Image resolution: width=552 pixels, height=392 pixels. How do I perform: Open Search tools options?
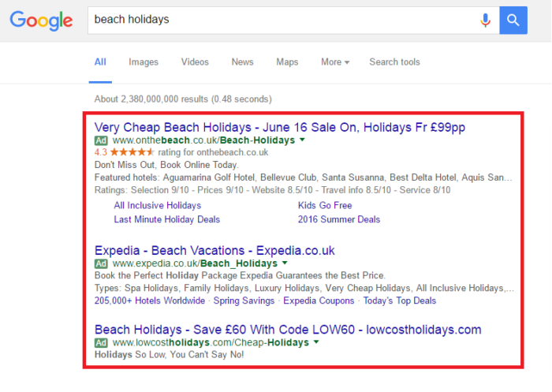coord(394,62)
